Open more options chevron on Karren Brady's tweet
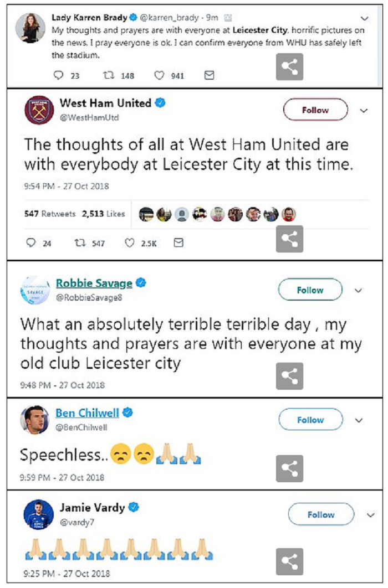This screenshot has height=588, width=388. coord(364,18)
